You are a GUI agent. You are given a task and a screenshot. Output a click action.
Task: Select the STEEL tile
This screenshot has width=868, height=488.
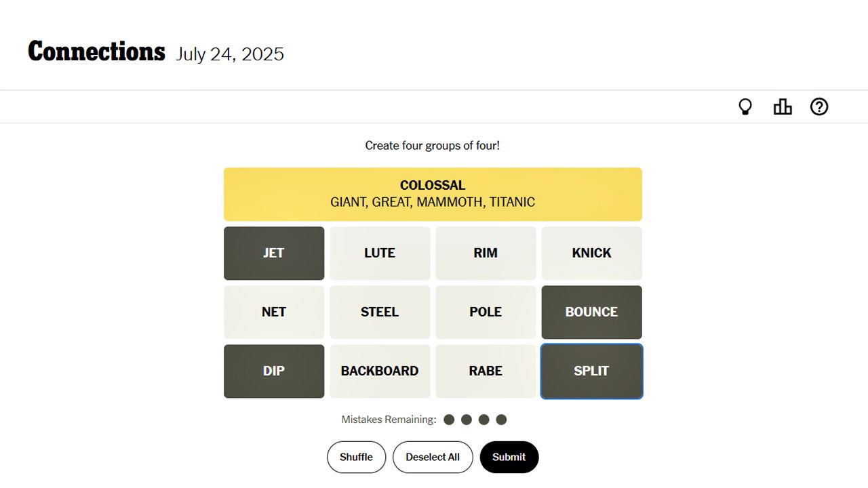[380, 312]
